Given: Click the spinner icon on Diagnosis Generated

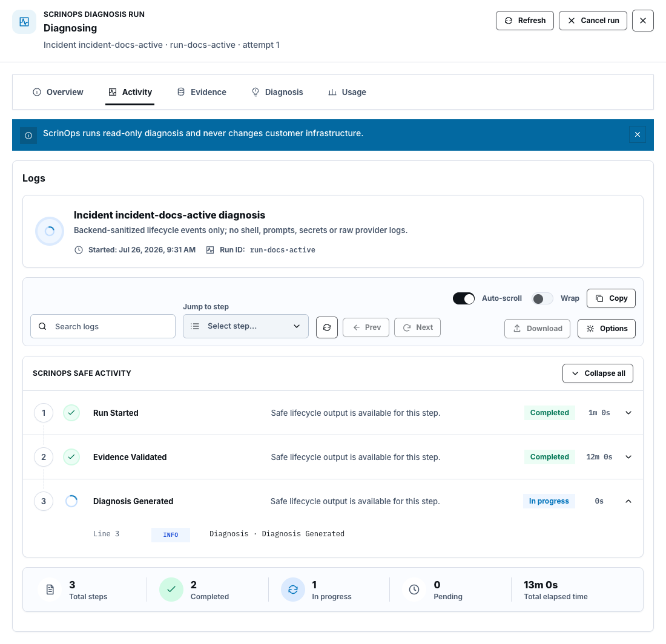Looking at the screenshot, I should point(71,501).
